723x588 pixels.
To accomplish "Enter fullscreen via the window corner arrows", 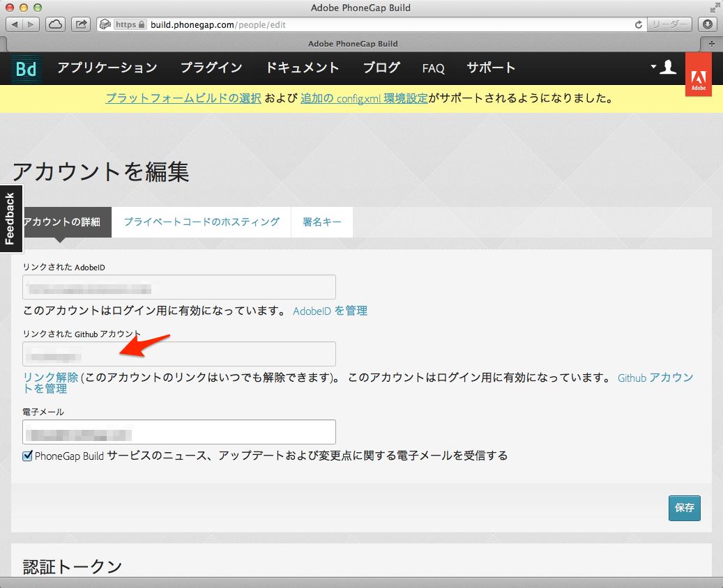I will point(714,8).
